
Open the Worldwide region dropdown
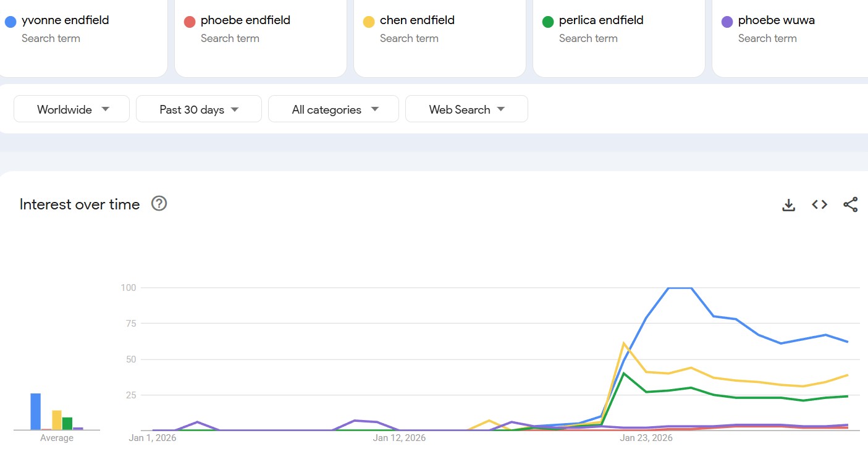tap(72, 109)
